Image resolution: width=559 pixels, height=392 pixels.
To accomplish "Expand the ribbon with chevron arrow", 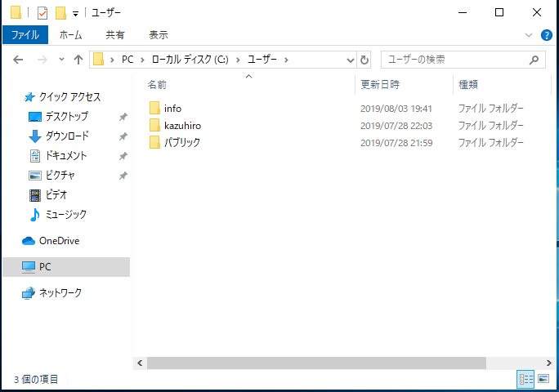I will pyautogui.click(x=529, y=35).
